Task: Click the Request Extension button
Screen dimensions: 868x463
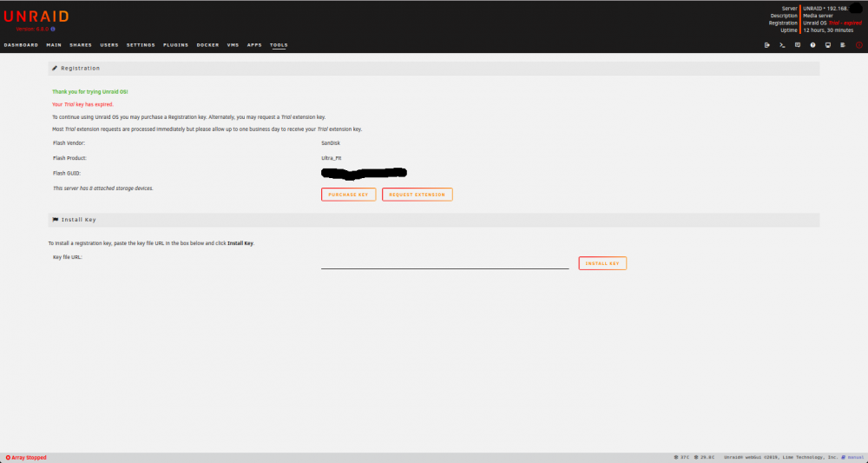Action: (x=417, y=195)
